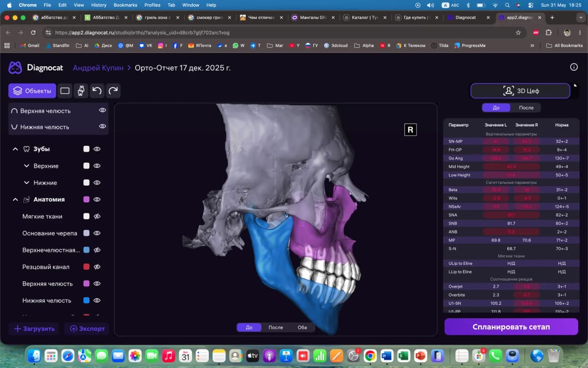Hide the Зубы group with eye icon
The width and height of the screenshot is (588, 368).
pyautogui.click(x=97, y=149)
